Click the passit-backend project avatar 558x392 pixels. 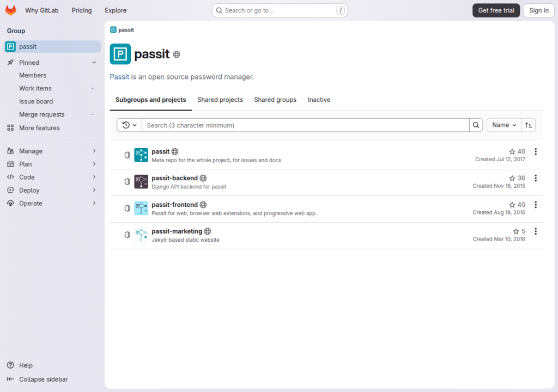141,182
